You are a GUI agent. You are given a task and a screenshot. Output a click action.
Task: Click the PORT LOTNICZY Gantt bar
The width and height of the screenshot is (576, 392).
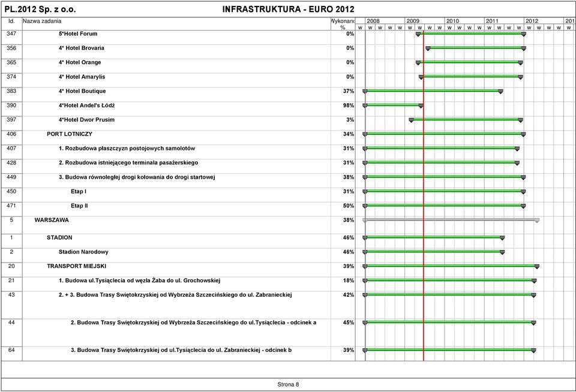tap(444, 134)
